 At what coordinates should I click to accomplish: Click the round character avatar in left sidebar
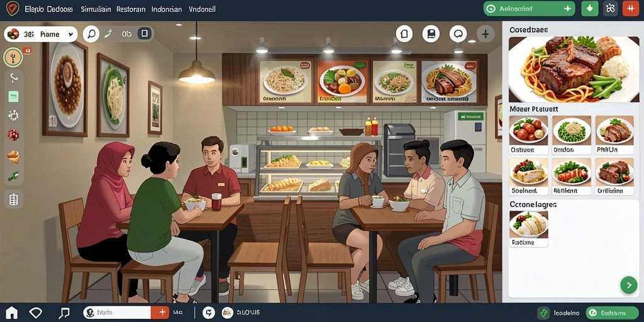[x=13, y=57]
